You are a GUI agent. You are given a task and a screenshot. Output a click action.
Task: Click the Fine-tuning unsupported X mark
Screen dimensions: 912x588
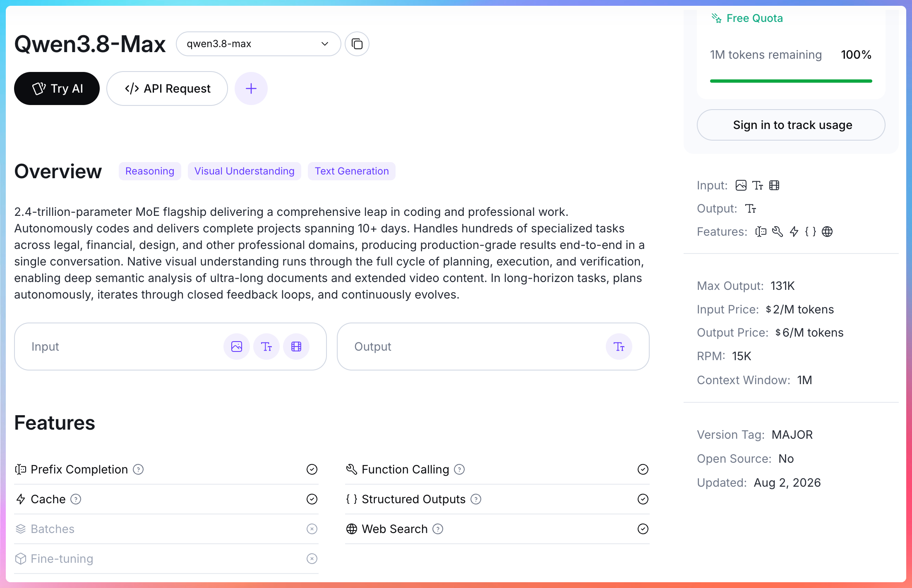312,559
